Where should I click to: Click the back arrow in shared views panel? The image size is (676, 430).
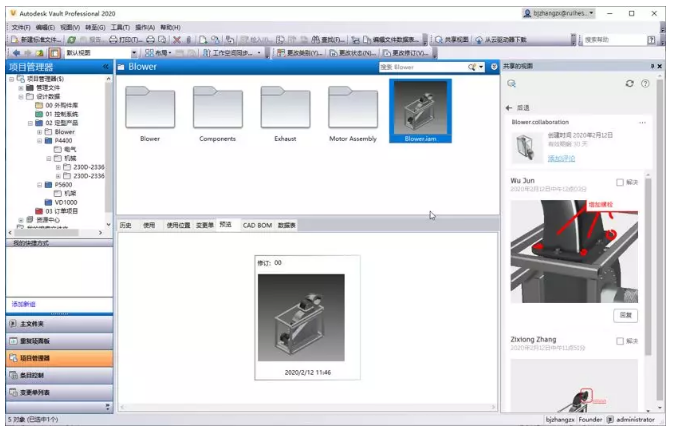pos(509,107)
